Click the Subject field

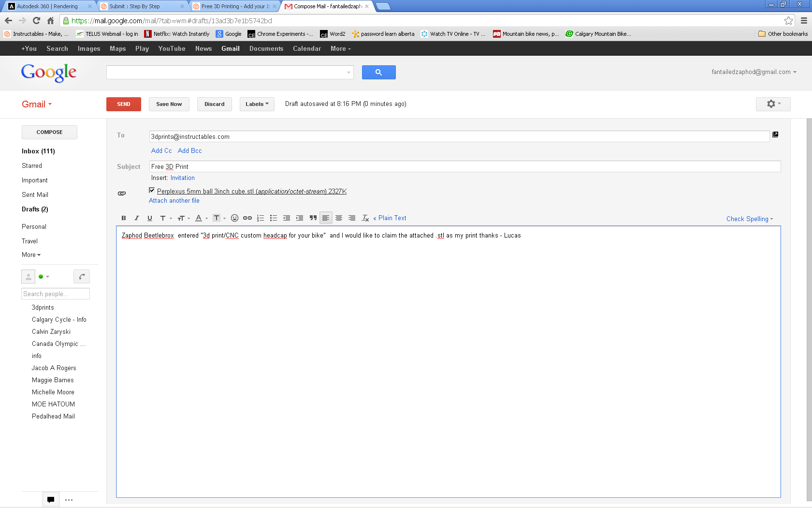[465, 166]
